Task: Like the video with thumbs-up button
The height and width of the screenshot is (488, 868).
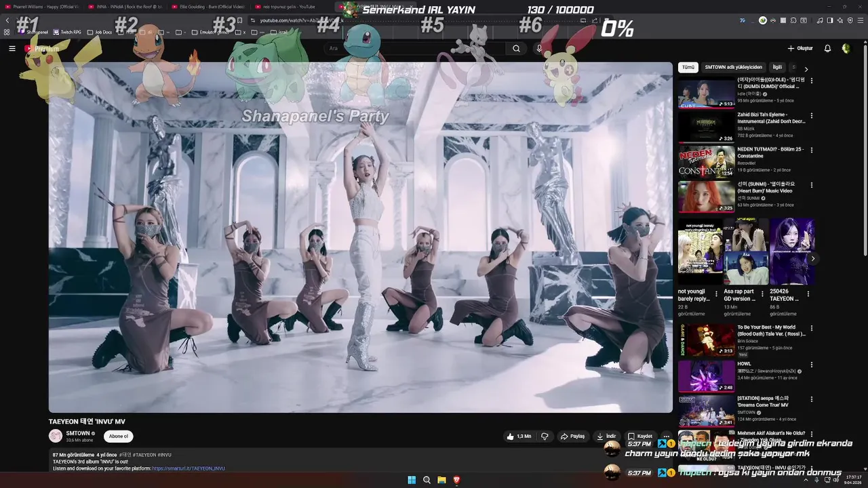Action: pos(519,436)
